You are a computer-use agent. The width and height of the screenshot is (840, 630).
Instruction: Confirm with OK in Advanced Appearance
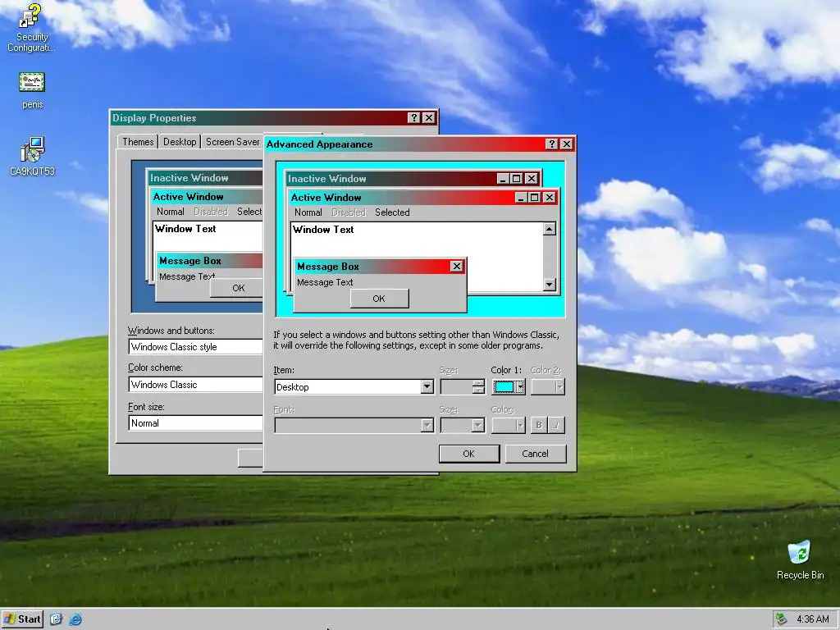click(468, 454)
